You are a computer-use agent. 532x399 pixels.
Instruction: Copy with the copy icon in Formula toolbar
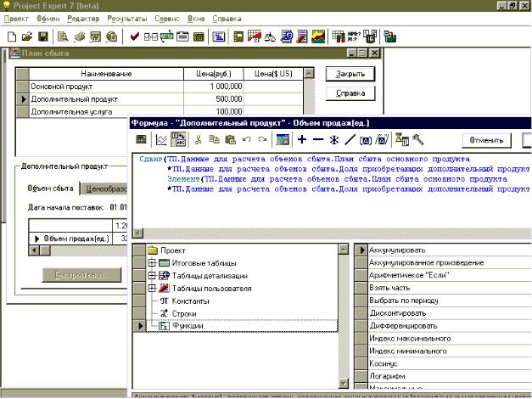(x=214, y=139)
